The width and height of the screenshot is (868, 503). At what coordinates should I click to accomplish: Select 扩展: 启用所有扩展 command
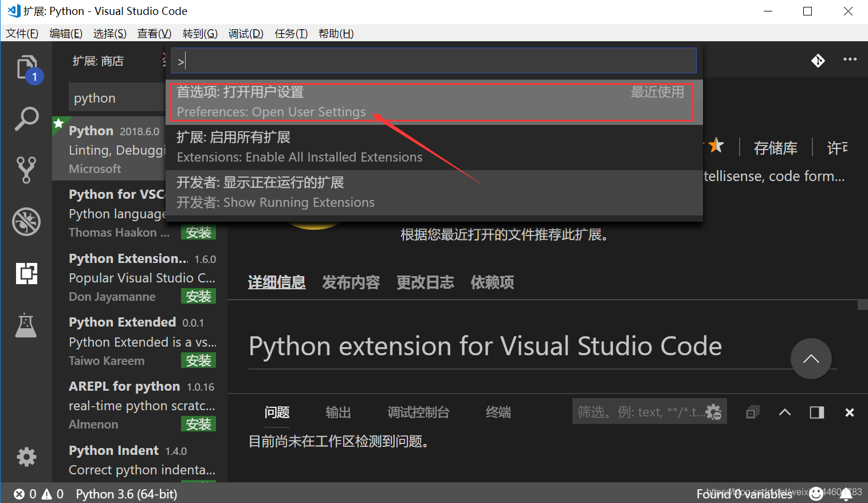click(x=434, y=147)
